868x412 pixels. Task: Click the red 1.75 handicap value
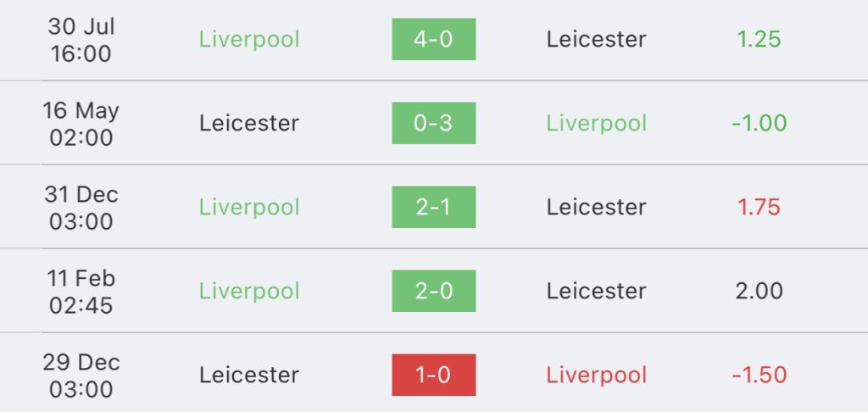(759, 207)
